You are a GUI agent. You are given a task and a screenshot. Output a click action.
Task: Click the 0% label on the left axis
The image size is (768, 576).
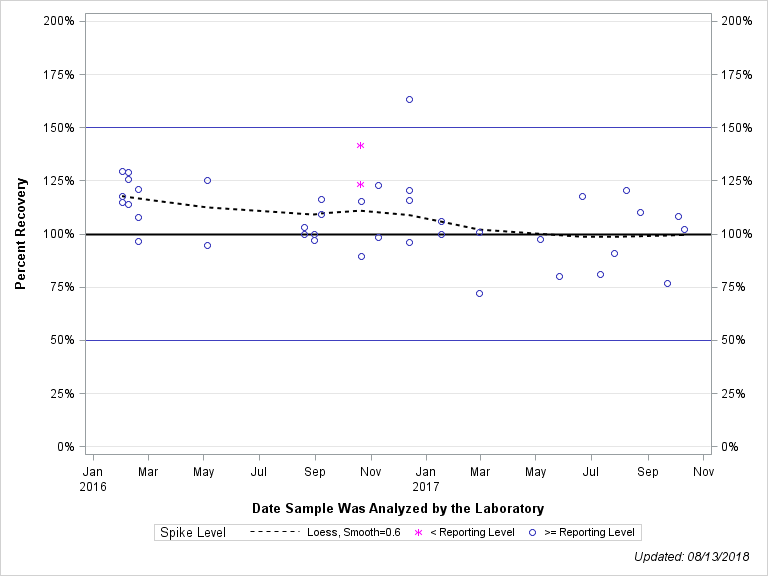(66, 447)
